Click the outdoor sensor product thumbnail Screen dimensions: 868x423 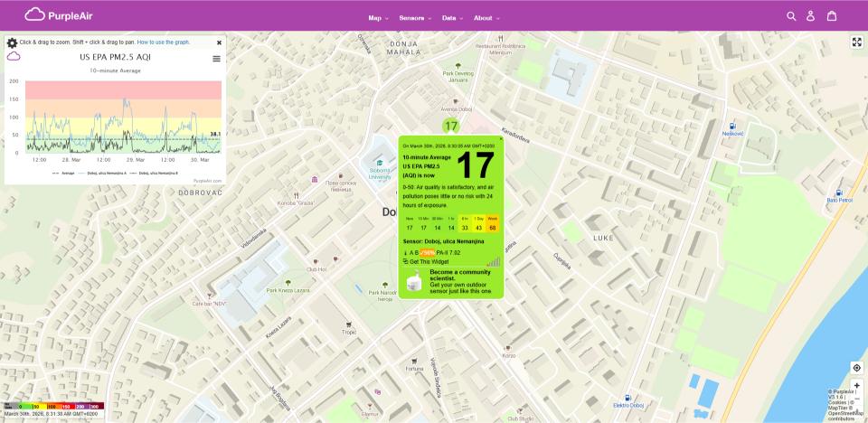tap(414, 281)
